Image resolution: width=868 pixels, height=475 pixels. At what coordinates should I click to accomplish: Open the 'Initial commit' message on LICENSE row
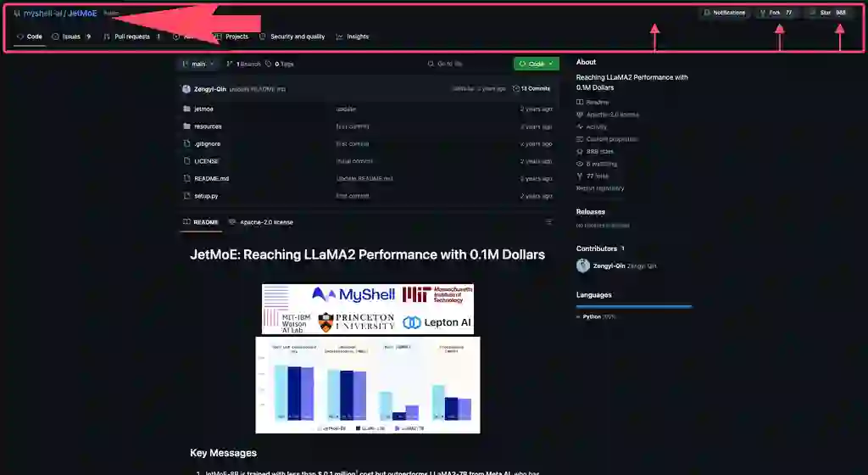click(x=354, y=161)
